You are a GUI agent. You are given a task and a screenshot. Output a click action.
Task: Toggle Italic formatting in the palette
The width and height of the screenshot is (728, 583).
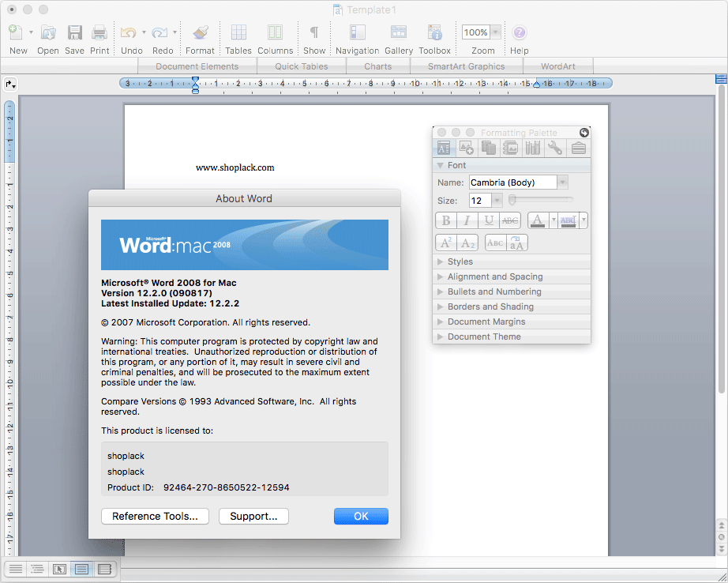[x=467, y=220]
